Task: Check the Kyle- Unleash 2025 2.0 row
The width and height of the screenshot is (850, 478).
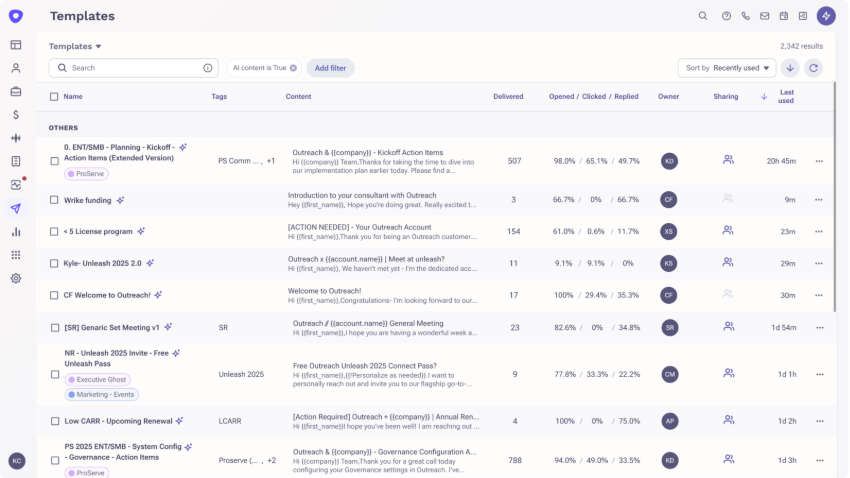Action: pyautogui.click(x=54, y=263)
